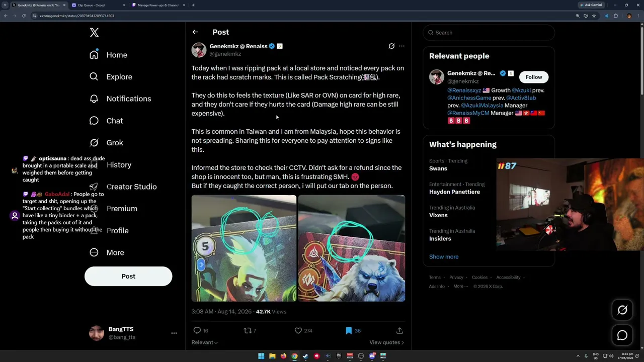Reload the page in the browser
Image resolution: width=644 pixels, height=362 pixels.
[x=24, y=16]
